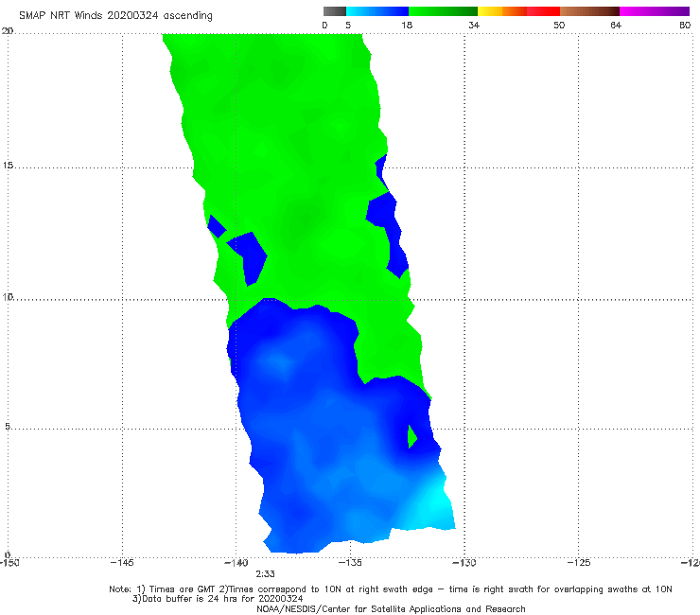Screen dimensions: 700x615
Task: Click the longitude label '-145'
Action: 122,563
